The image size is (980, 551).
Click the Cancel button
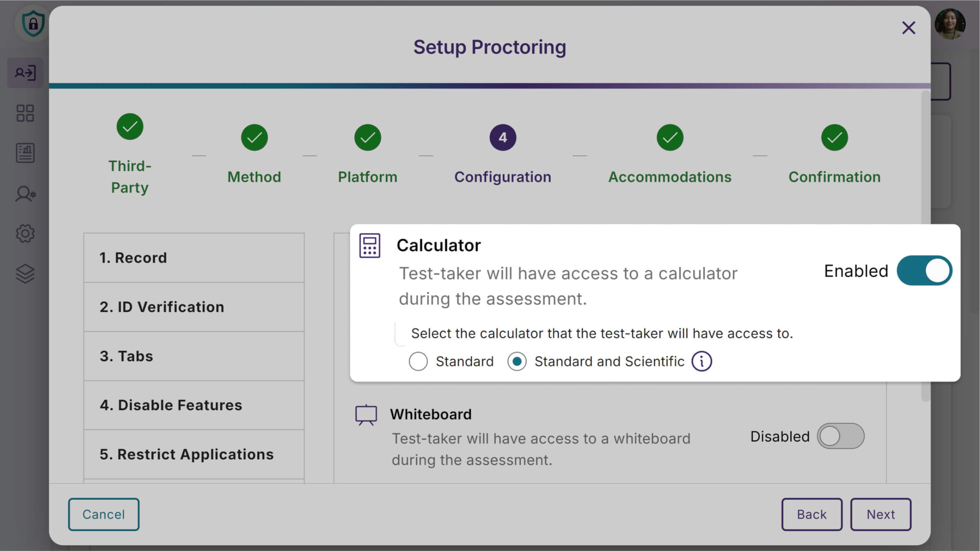tap(104, 514)
